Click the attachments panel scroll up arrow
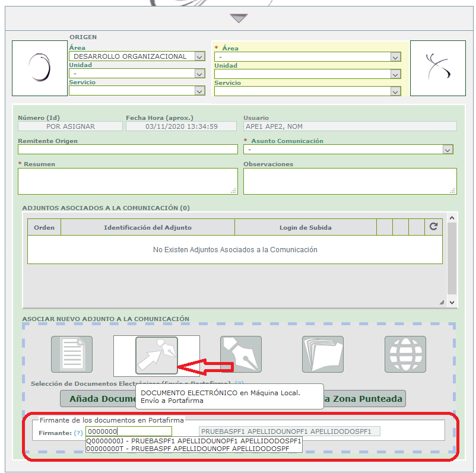 click(452, 218)
